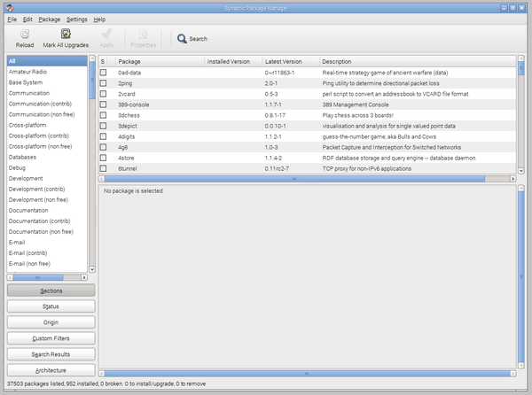Screen dimensions: 532x395
Task: Sort by the Installed Version column header
Action: click(231, 61)
